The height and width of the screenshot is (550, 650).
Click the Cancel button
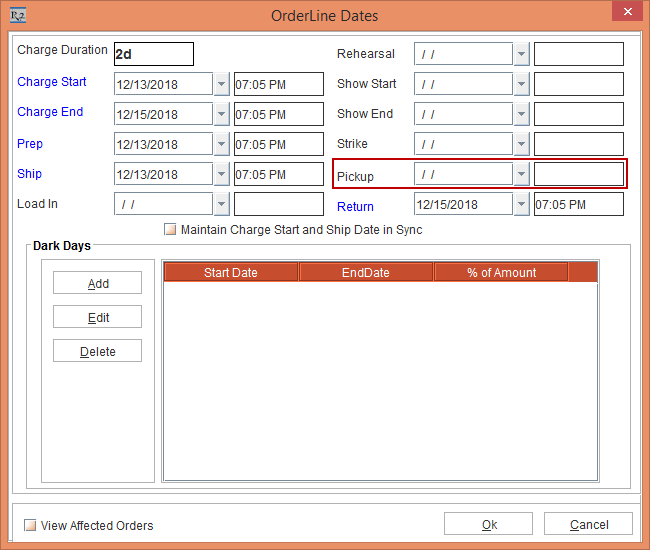point(588,525)
